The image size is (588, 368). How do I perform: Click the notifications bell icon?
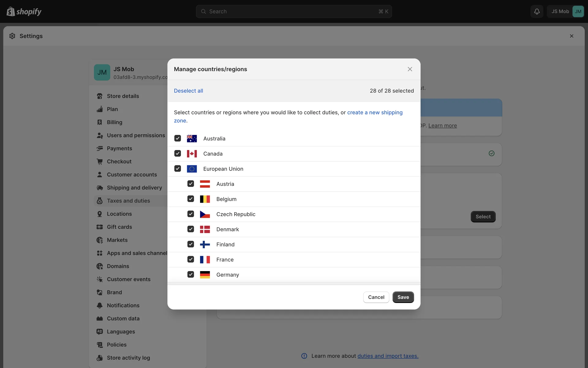click(x=537, y=11)
